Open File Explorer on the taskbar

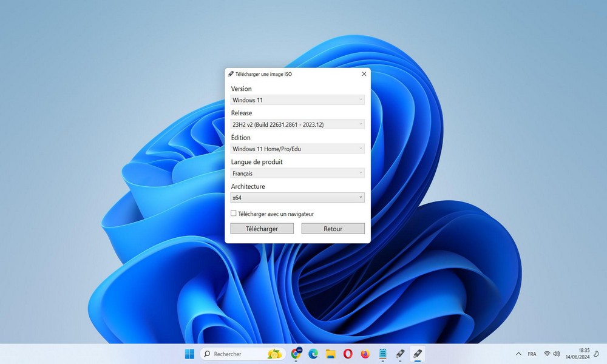pos(331,354)
